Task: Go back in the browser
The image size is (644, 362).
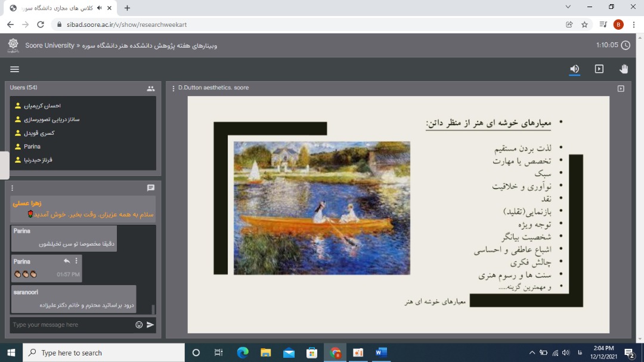Action: click(x=10, y=24)
